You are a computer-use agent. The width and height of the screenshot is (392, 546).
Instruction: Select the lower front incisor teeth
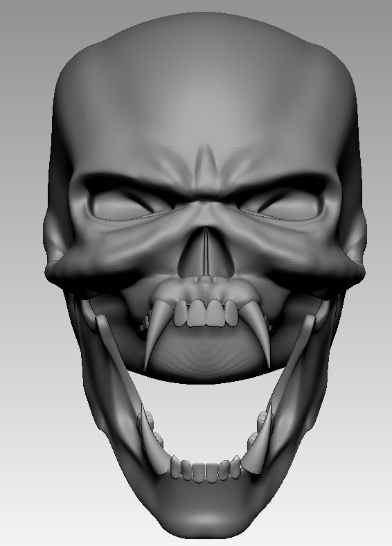206,469
